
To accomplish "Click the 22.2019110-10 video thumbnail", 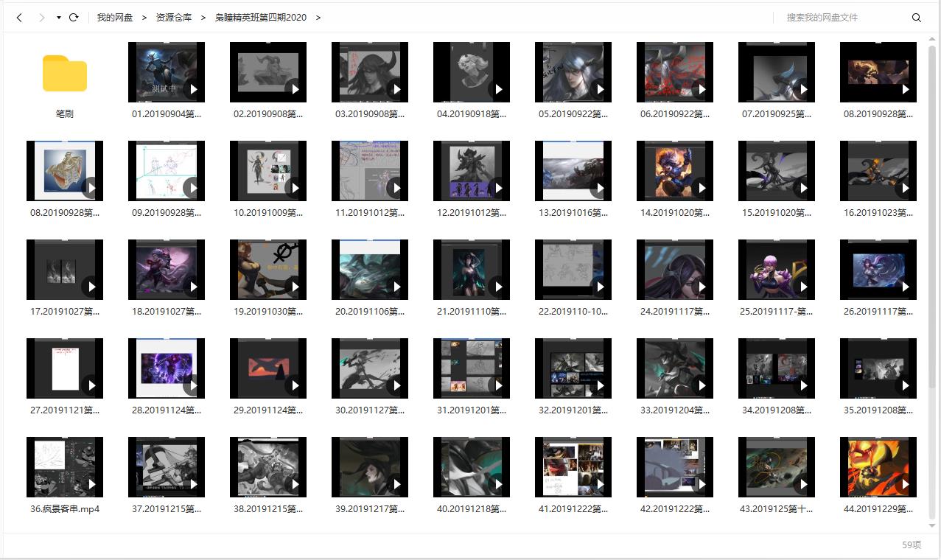I will (573, 269).
